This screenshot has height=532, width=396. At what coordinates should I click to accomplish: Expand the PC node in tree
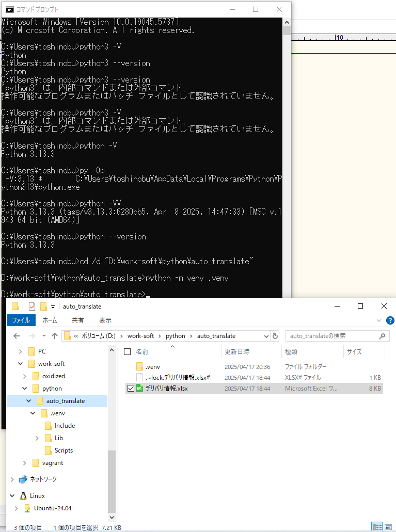coord(20,351)
